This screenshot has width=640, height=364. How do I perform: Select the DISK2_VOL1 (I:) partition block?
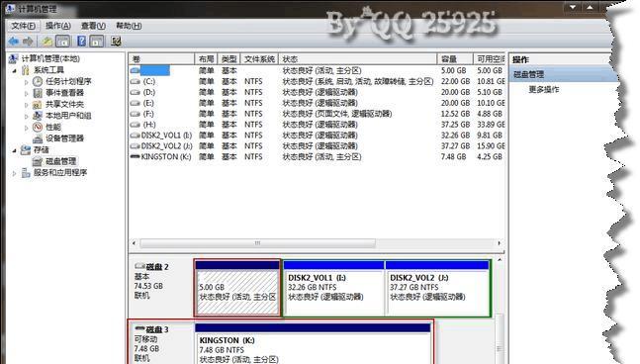pos(333,288)
